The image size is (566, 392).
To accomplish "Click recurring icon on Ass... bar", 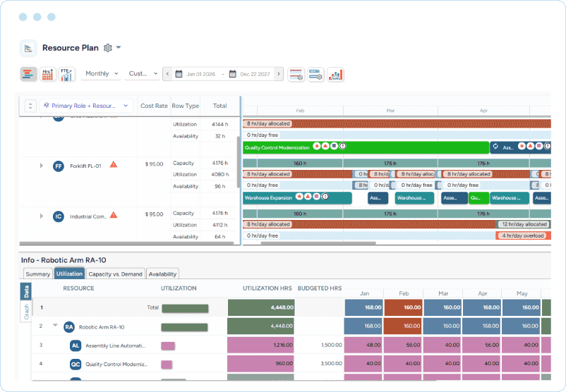I will (x=495, y=147).
